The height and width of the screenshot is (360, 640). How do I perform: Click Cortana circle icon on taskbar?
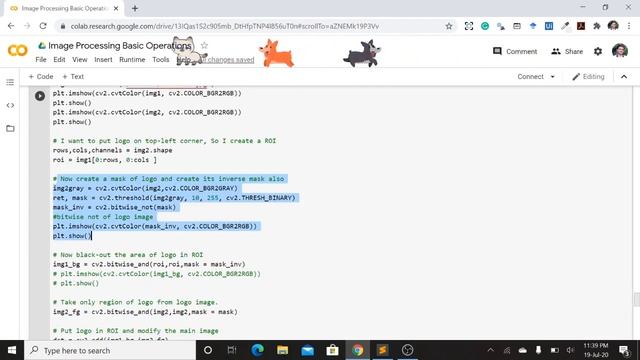pos(208,350)
